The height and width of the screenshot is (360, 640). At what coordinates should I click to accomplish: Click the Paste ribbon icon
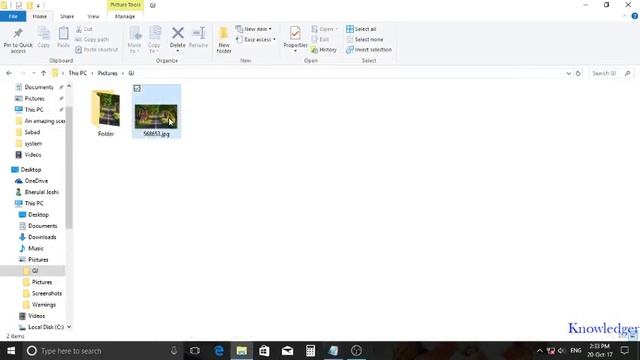point(63,33)
